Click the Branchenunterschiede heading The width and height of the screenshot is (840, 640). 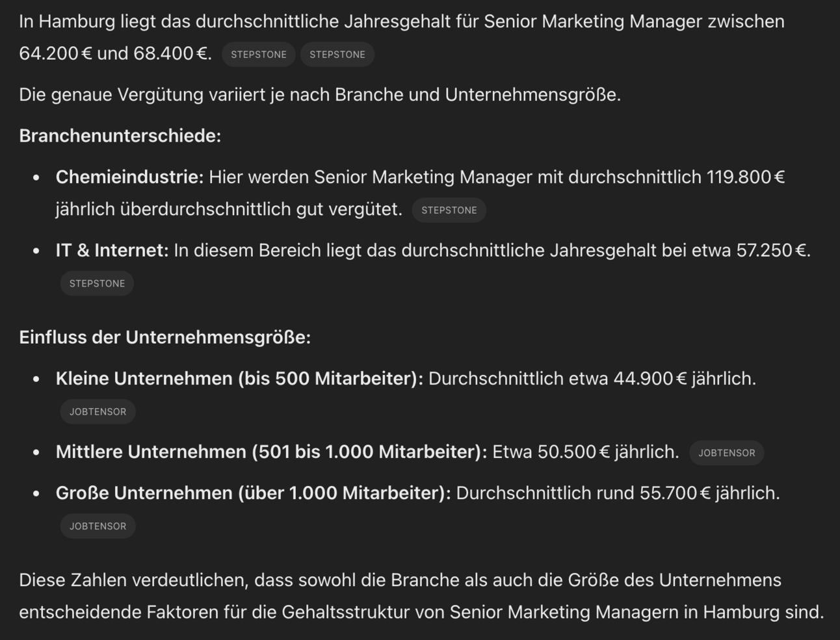120,136
